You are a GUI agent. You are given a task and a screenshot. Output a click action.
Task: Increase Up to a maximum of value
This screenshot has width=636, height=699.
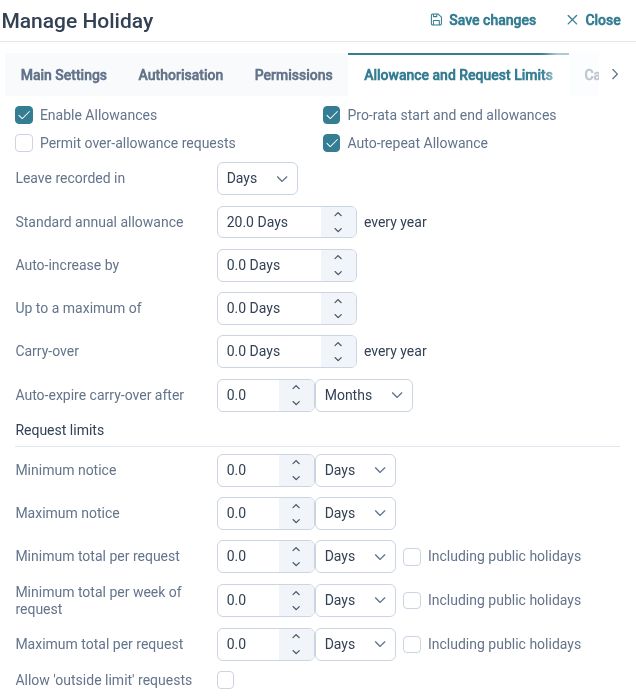338,301
